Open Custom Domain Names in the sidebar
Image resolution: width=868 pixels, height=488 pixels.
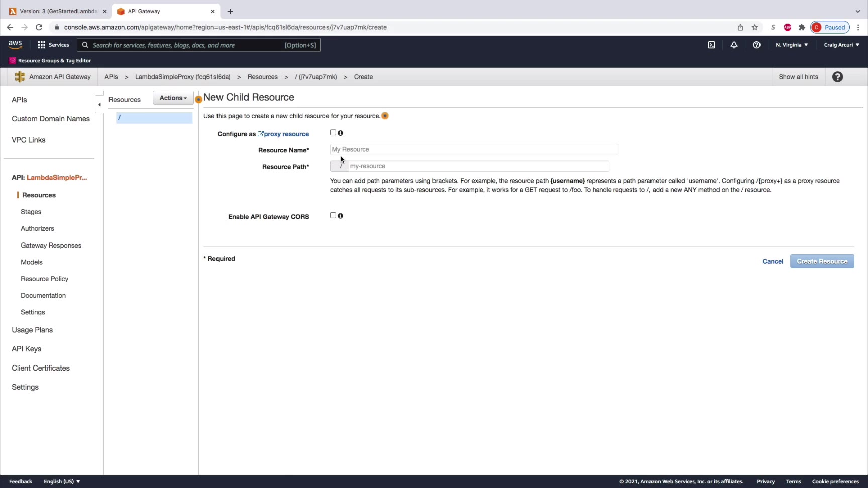(51, 119)
